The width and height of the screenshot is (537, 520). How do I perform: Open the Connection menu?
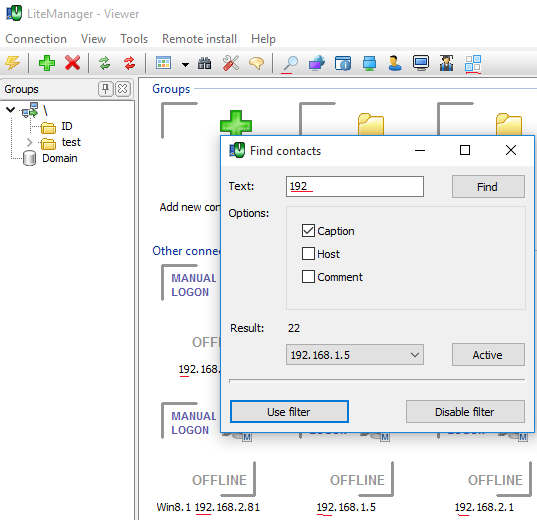[x=36, y=39]
